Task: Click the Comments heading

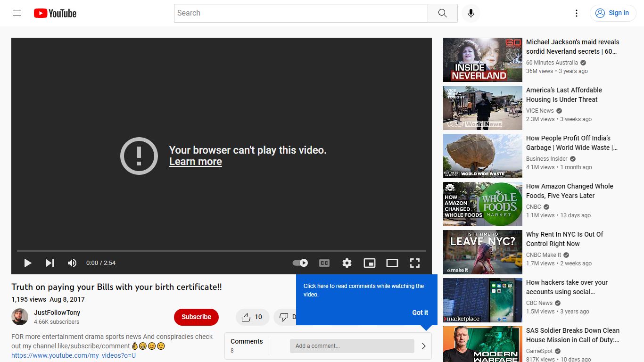Action: click(247, 341)
